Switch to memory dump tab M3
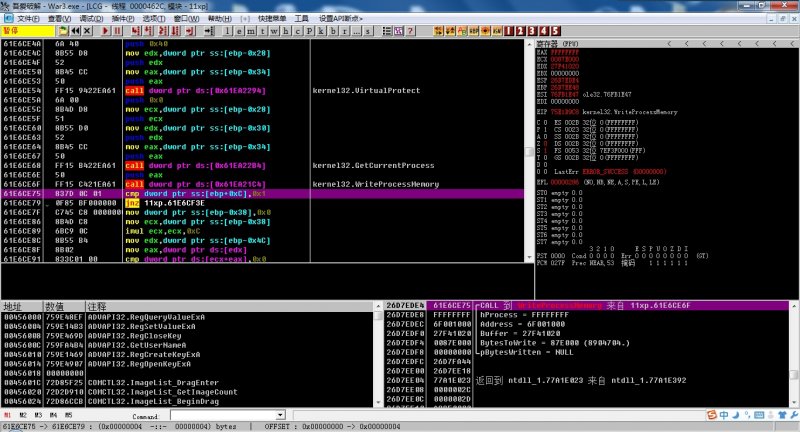The image size is (800, 432). tap(38, 415)
